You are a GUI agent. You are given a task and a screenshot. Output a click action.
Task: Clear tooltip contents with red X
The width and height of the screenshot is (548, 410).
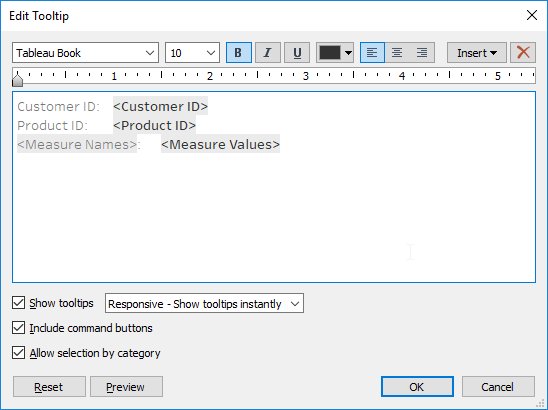tap(523, 53)
